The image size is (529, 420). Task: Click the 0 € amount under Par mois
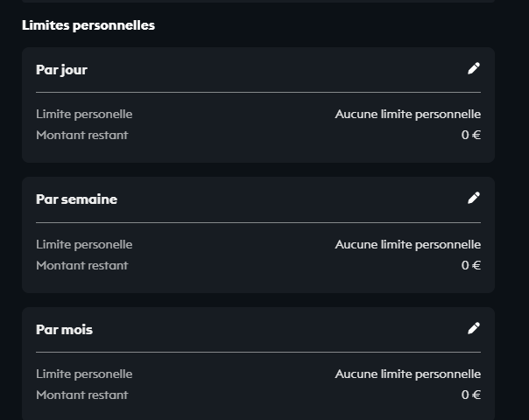click(x=471, y=395)
